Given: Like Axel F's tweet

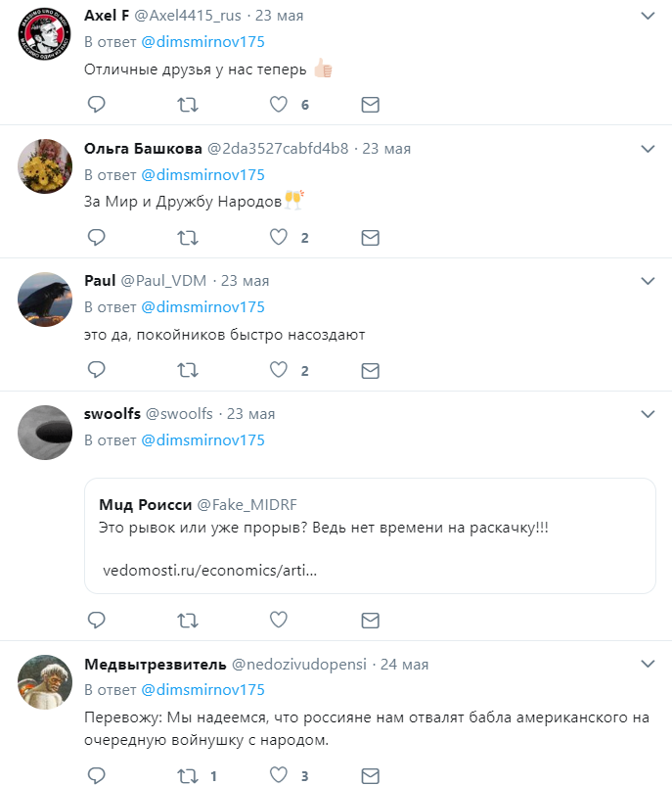Looking at the screenshot, I should coord(280,105).
